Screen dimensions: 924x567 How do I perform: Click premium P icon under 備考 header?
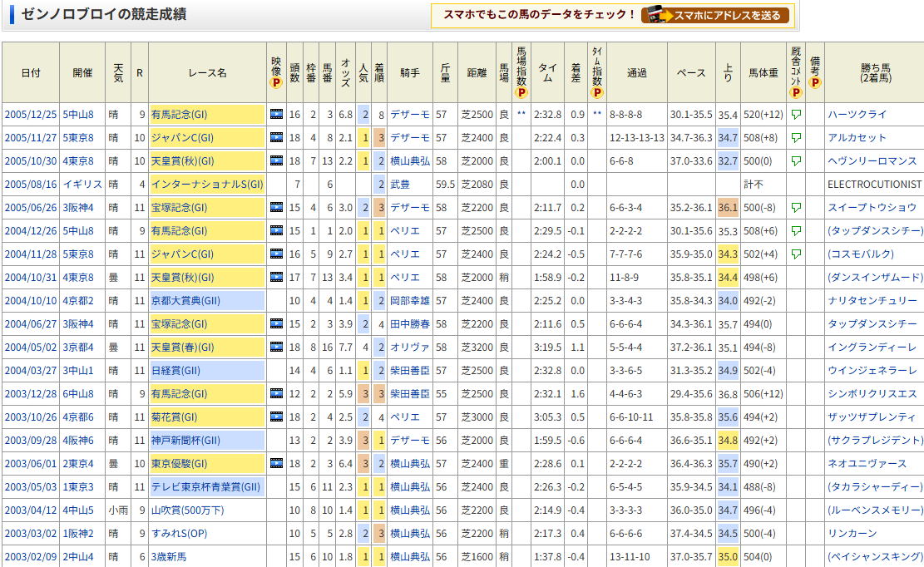pos(815,83)
